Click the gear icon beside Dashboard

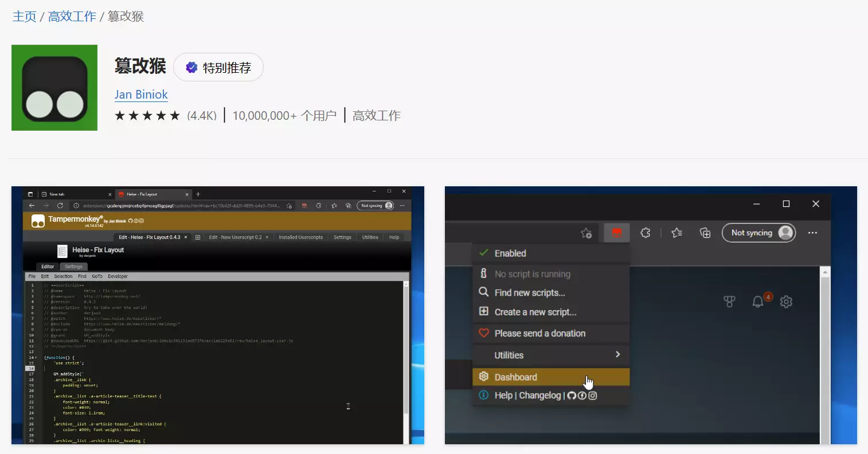click(x=484, y=376)
